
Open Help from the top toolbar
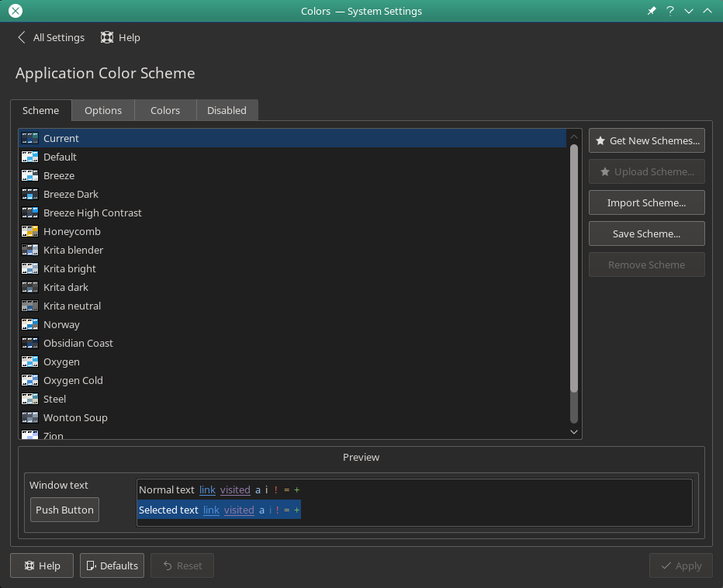click(120, 37)
